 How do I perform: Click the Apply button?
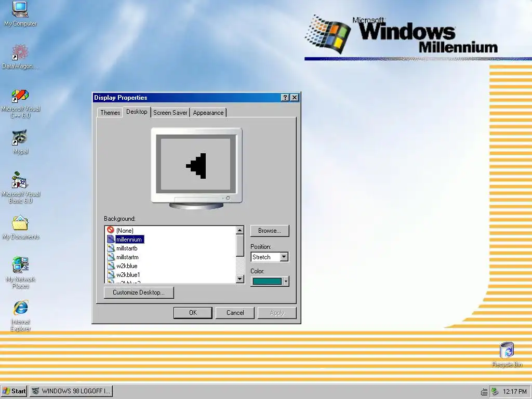(277, 313)
